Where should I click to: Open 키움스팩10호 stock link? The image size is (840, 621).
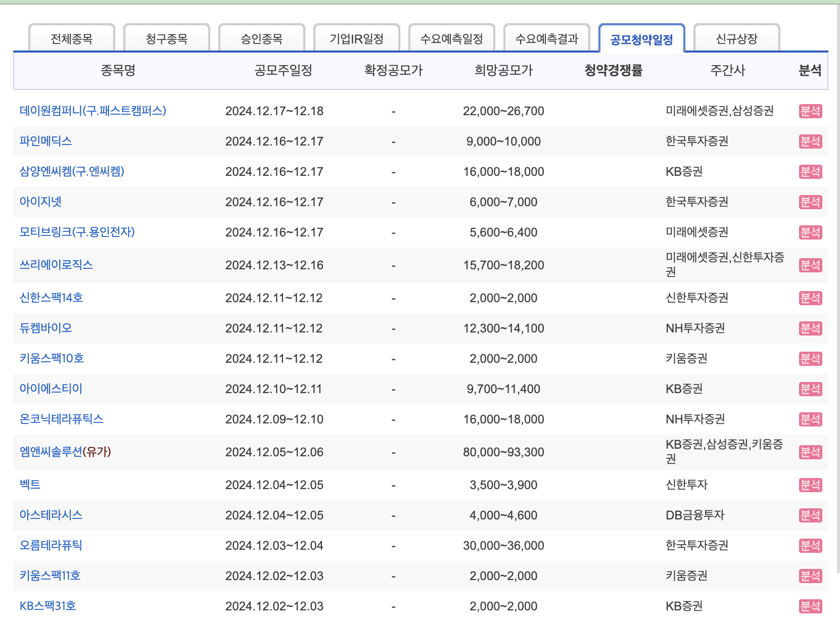tap(52, 358)
